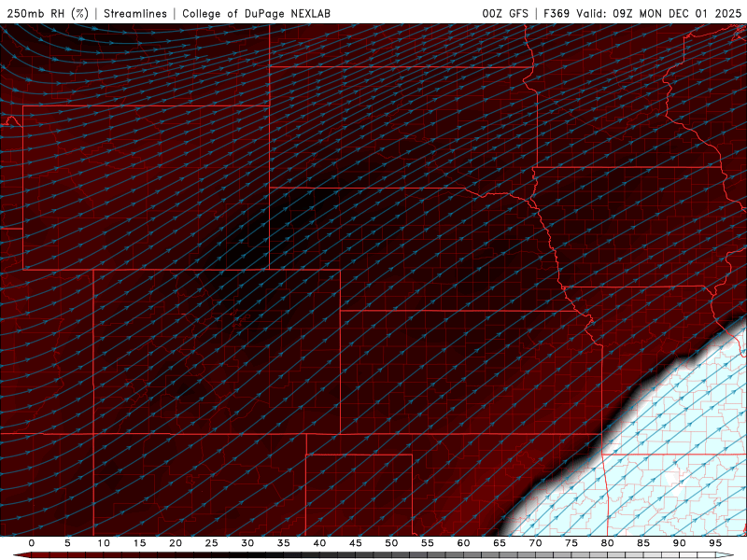Click the '65' legend tick label
This screenshot has width=747, height=560.
[x=500, y=543]
